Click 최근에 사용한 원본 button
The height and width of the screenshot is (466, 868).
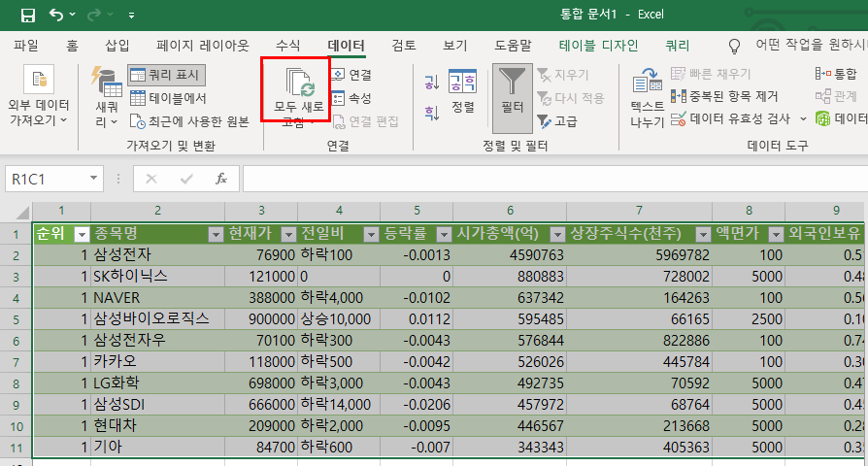(189, 121)
